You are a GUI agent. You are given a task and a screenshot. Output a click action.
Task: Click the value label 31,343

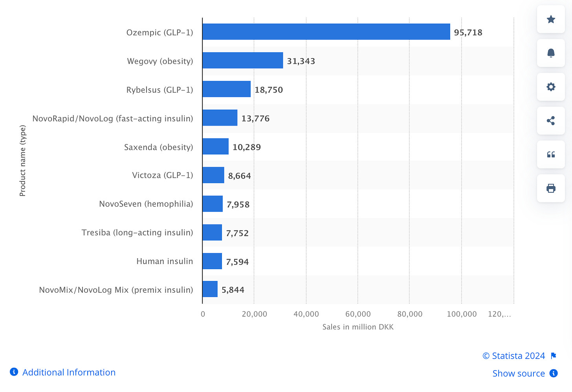301,61
